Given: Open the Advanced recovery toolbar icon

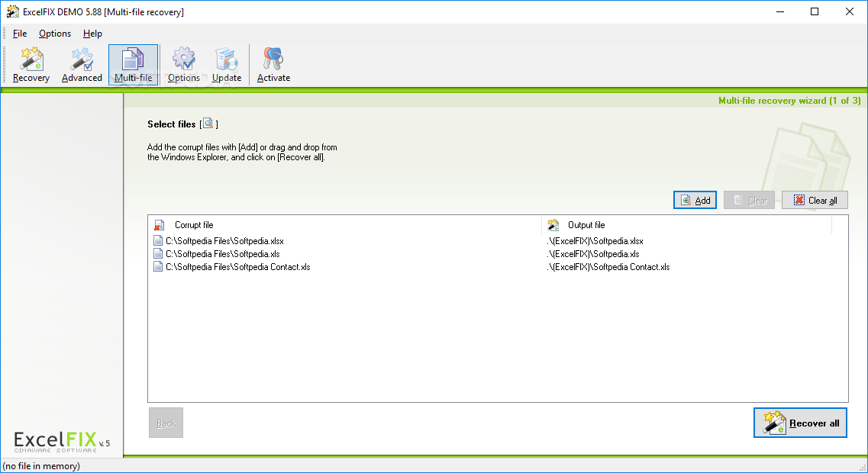Looking at the screenshot, I should click(82, 66).
